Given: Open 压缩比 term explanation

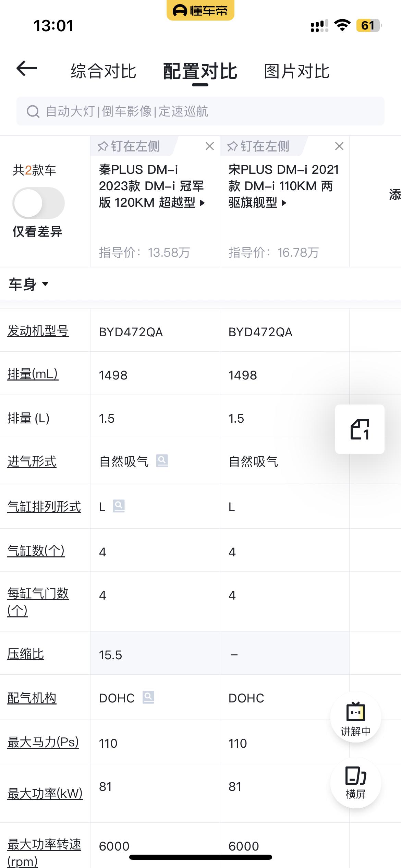Looking at the screenshot, I should click(26, 654).
